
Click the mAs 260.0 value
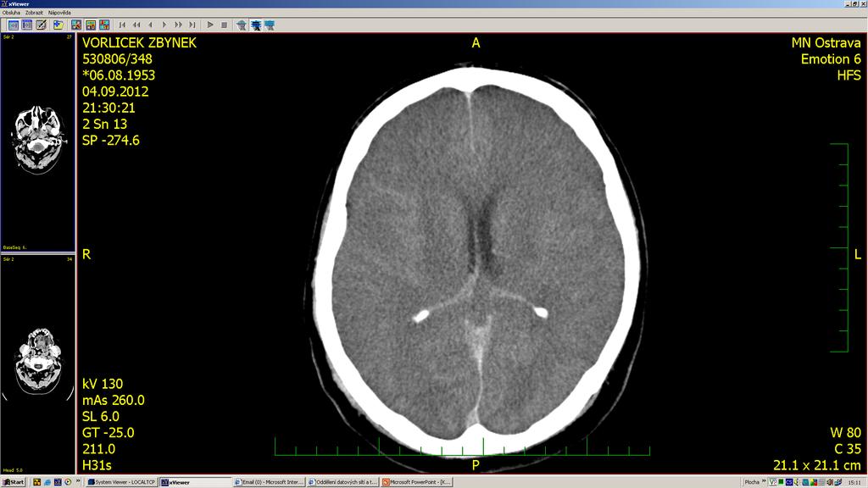click(x=113, y=400)
